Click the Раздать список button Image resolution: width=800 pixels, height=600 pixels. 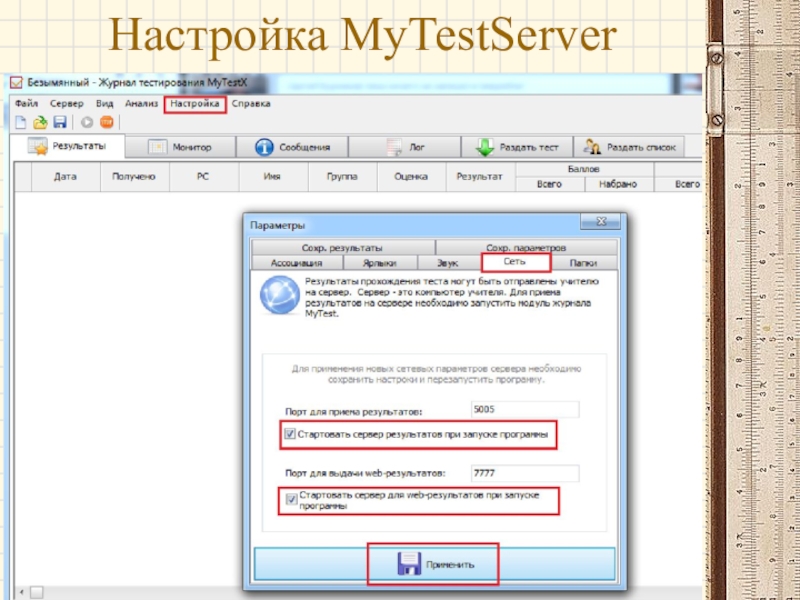click(x=629, y=147)
